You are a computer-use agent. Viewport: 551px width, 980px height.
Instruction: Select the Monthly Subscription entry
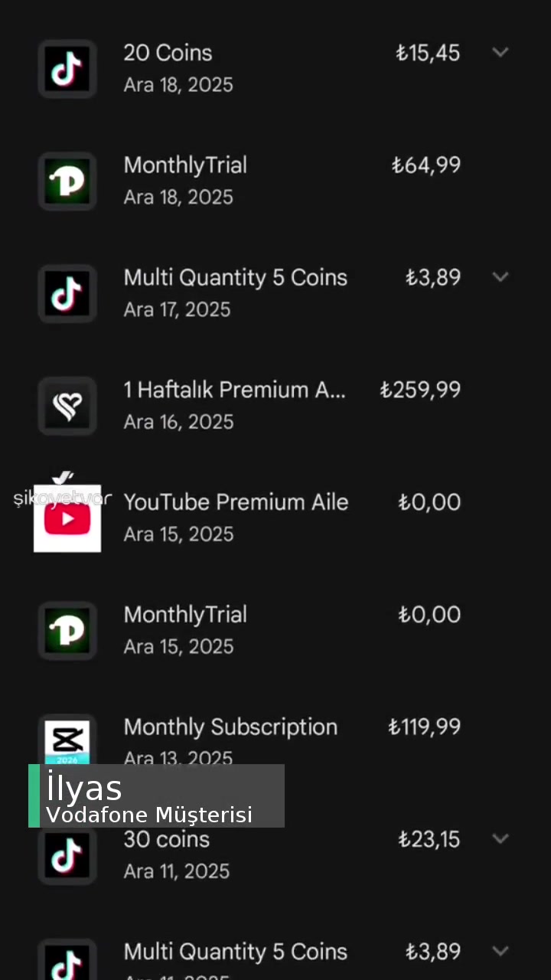(230, 727)
